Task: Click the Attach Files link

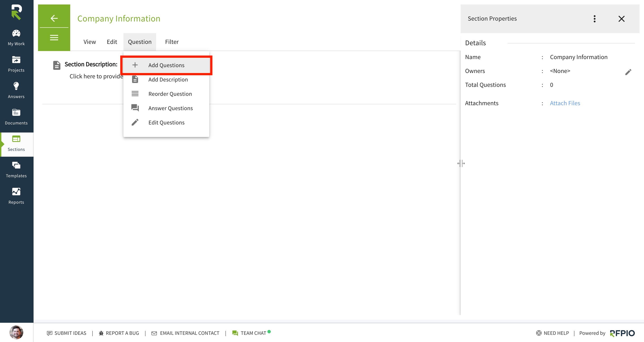Action: point(565,103)
